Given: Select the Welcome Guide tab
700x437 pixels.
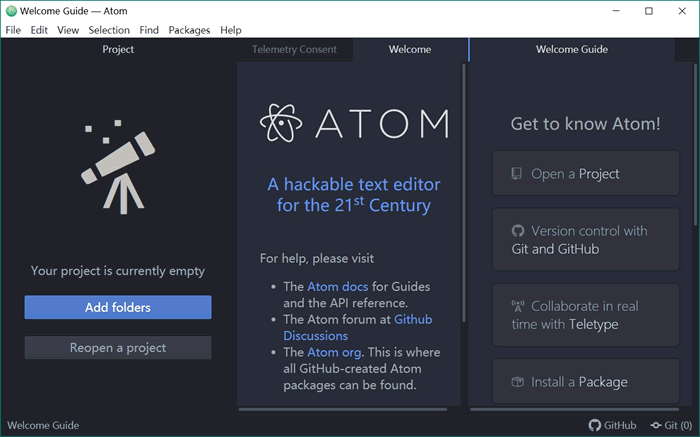Looking at the screenshot, I should (x=572, y=49).
